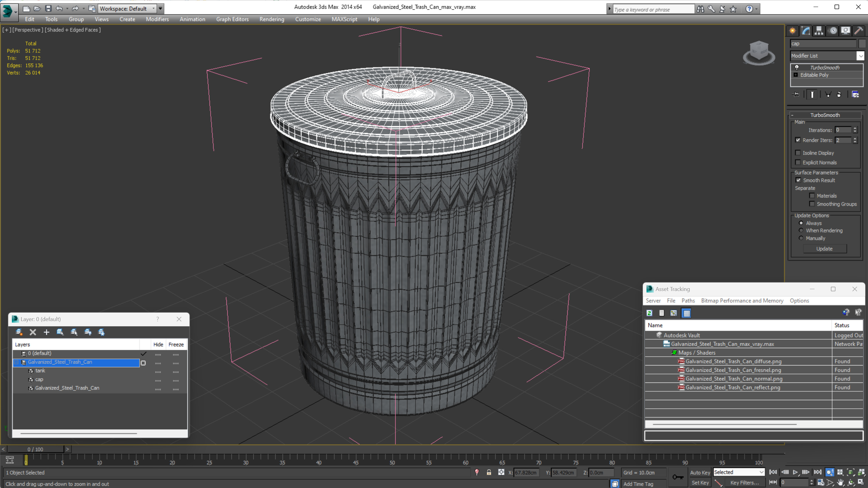
Task: Toggle the Selection Lock padlock icon
Action: [489, 472]
